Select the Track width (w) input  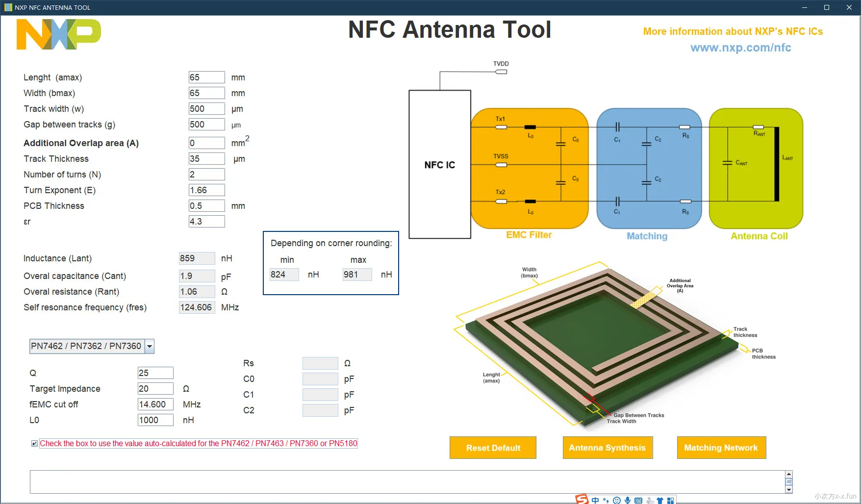pyautogui.click(x=206, y=109)
